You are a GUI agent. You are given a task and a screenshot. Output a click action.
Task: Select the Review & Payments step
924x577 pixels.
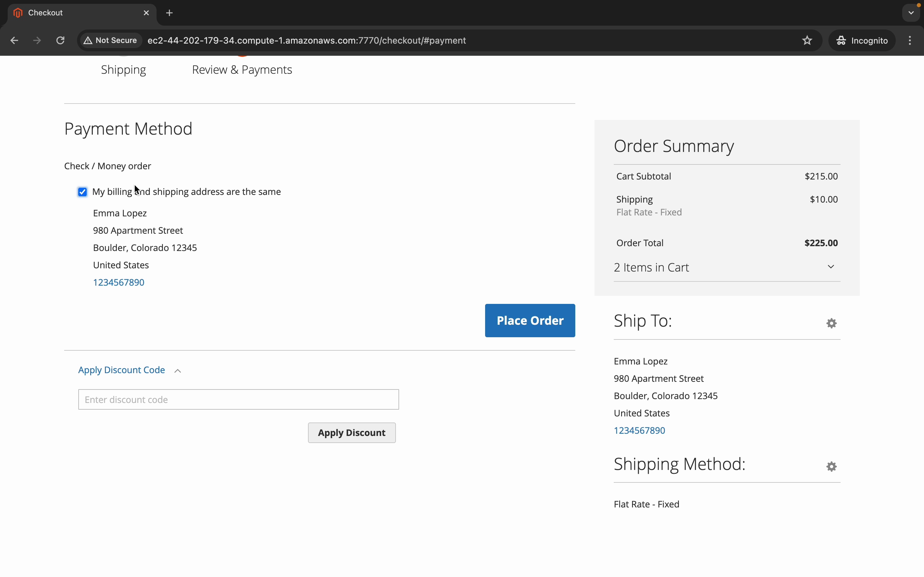click(x=242, y=70)
